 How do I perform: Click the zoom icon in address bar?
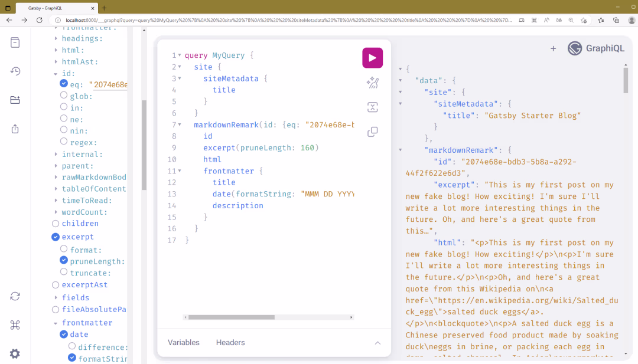point(571,20)
